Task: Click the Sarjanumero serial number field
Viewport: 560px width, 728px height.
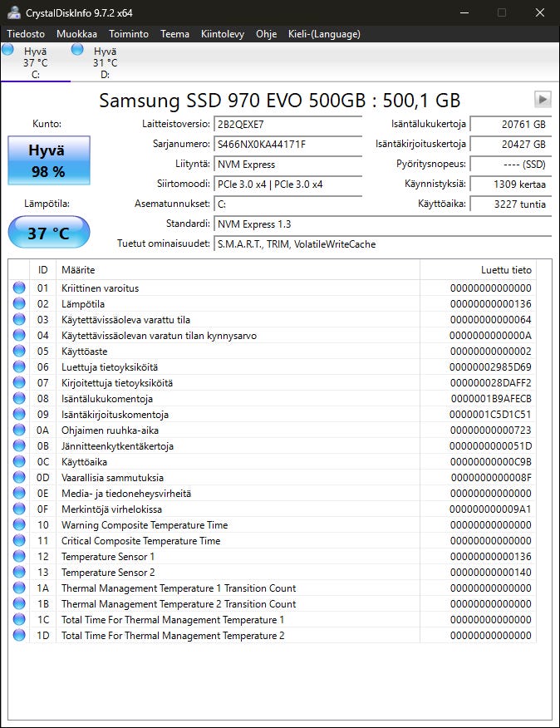Action: coord(287,144)
